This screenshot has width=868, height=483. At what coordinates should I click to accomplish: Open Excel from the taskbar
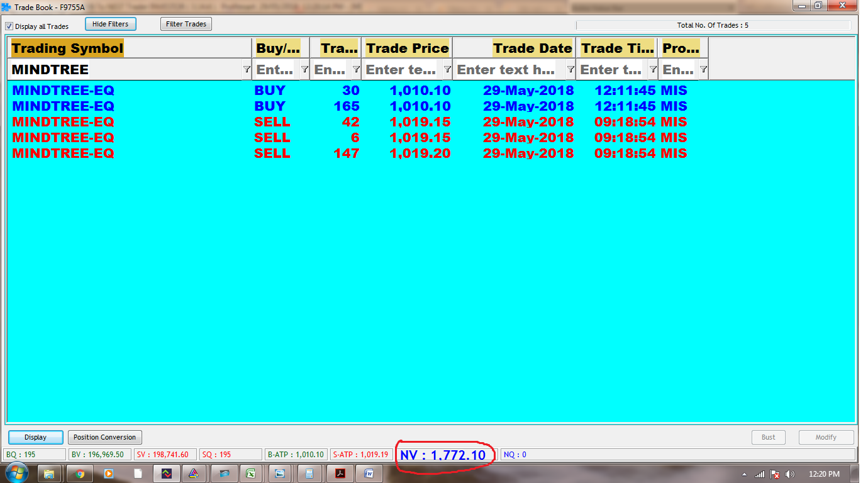point(250,474)
